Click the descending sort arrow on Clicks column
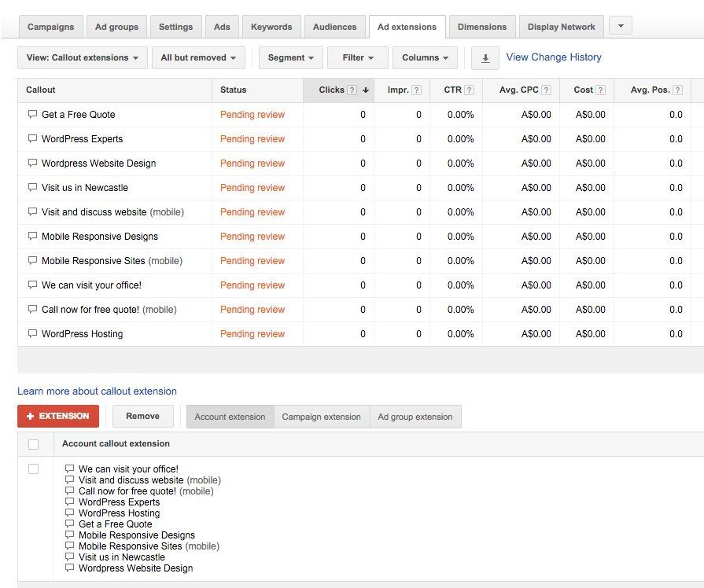 (365, 90)
